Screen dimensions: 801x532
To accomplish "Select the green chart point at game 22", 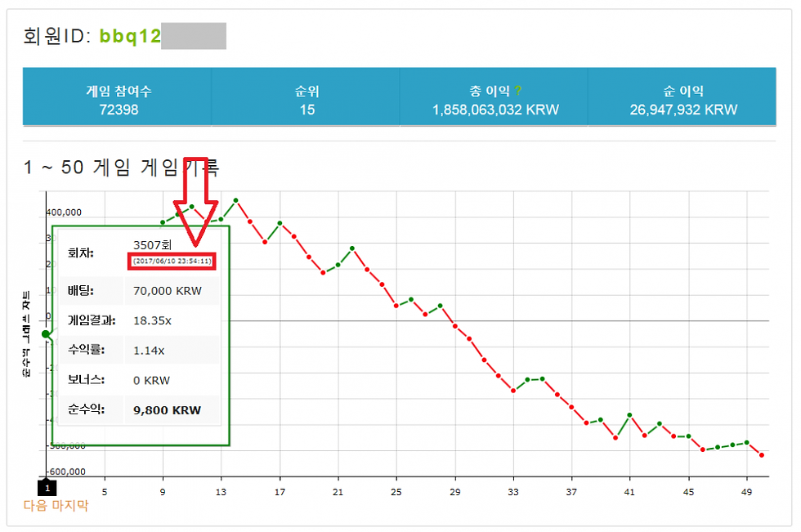I will point(352,248).
